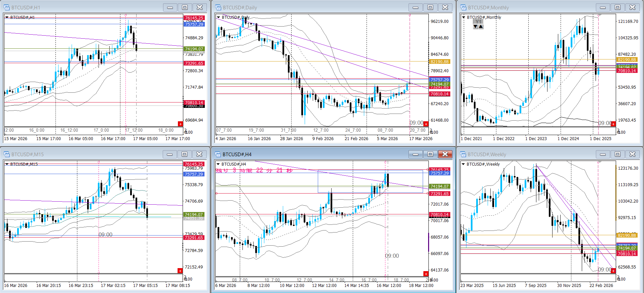Viewport: 644px width, 293px height.
Task: Maximize the BTCUSD#,Weekly chart window
Action: coord(617,154)
